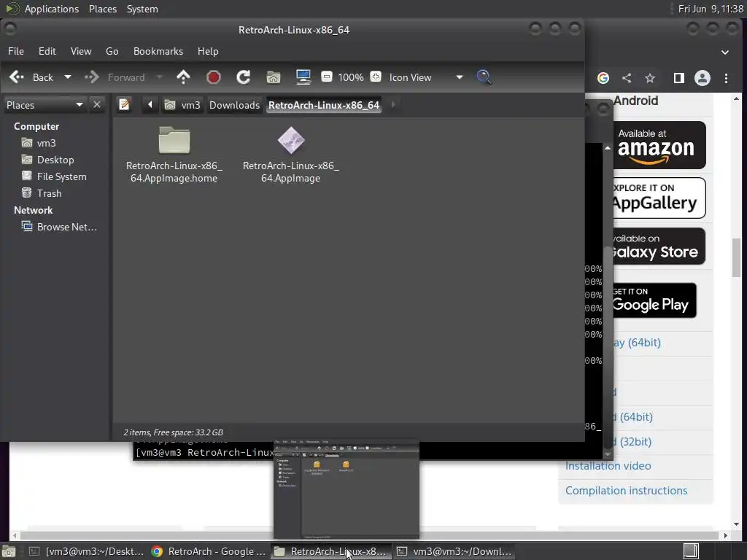
Task: Click the Get it on Google Play badge
Action: (x=654, y=300)
